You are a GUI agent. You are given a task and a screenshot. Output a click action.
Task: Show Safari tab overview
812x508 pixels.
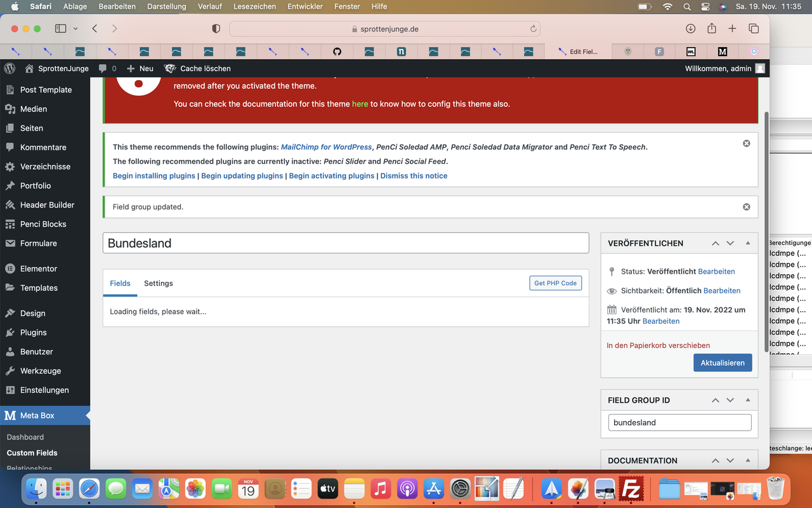click(x=754, y=29)
